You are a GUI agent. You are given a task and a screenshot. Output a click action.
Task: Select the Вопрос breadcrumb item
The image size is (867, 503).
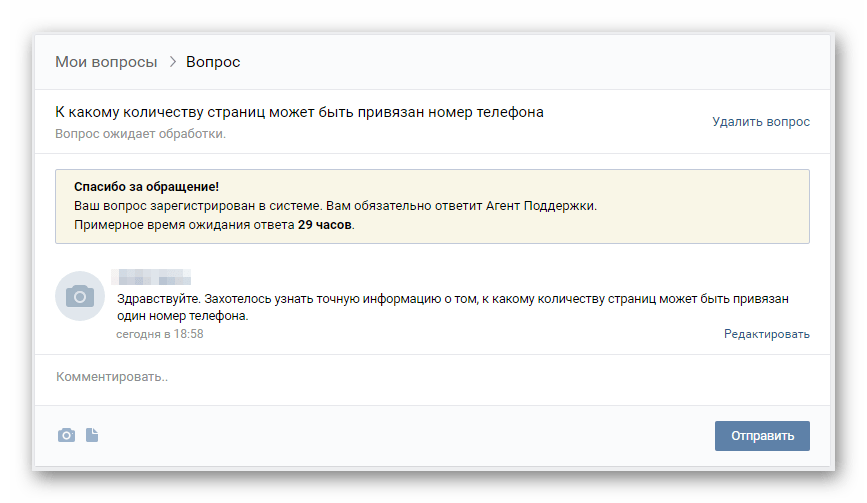[213, 62]
